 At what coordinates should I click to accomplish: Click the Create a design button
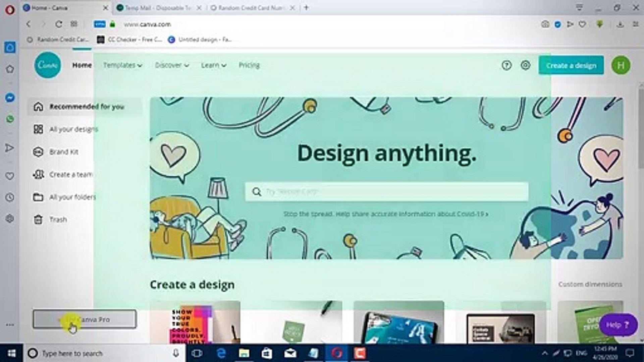pos(571,65)
